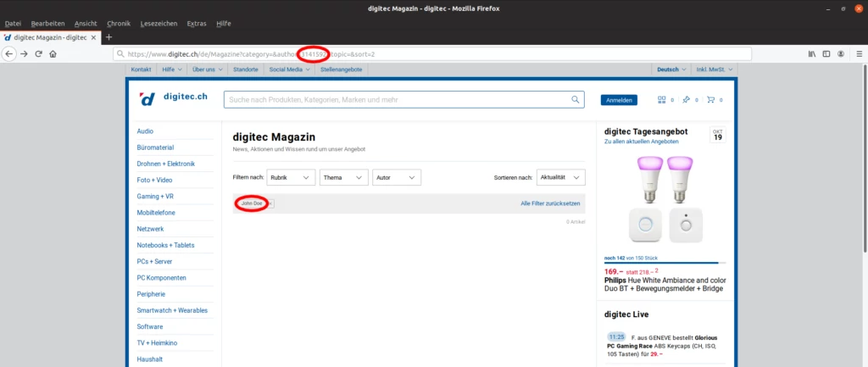Expand the Über uns dropdown
The image size is (868, 367).
tap(208, 70)
